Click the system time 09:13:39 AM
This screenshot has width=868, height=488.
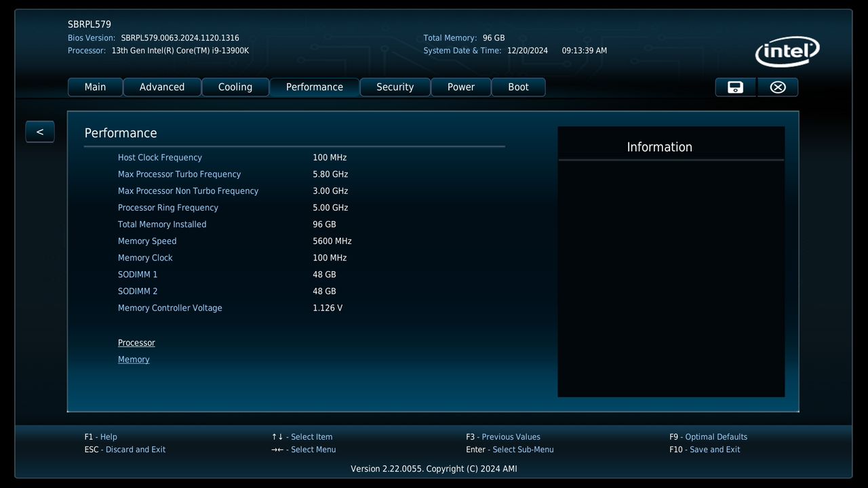[585, 51]
